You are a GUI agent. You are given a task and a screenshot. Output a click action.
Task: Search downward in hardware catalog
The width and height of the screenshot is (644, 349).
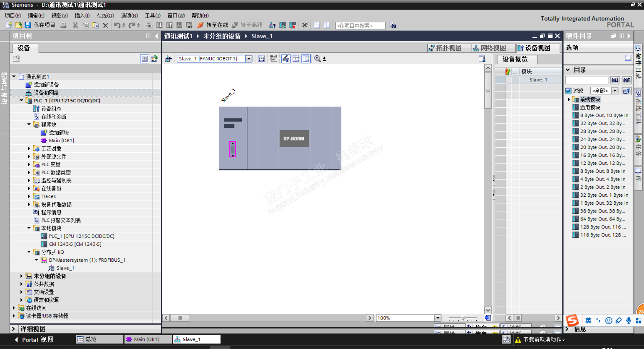click(x=615, y=80)
